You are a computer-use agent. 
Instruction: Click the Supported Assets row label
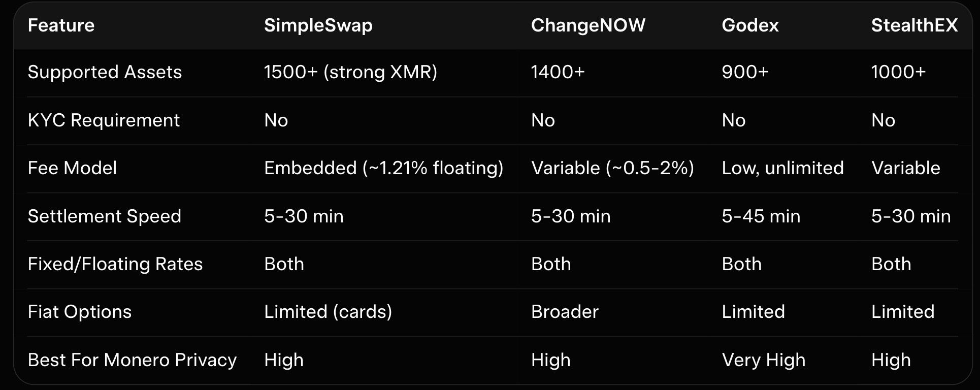[x=105, y=72]
